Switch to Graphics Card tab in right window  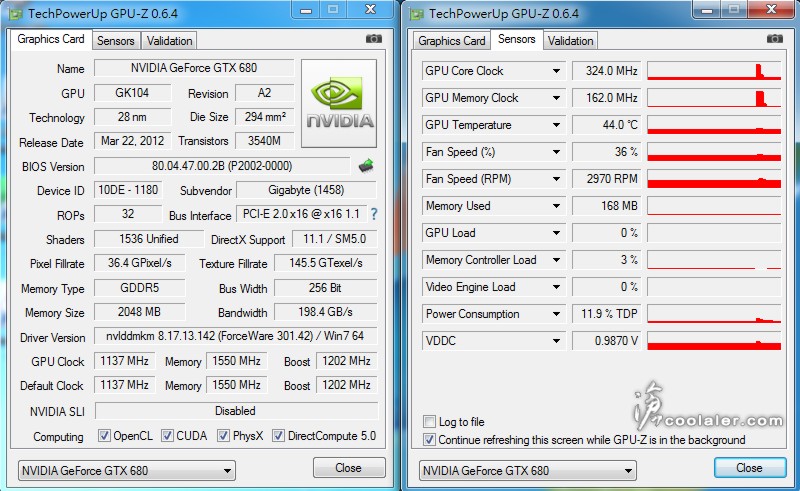click(452, 41)
